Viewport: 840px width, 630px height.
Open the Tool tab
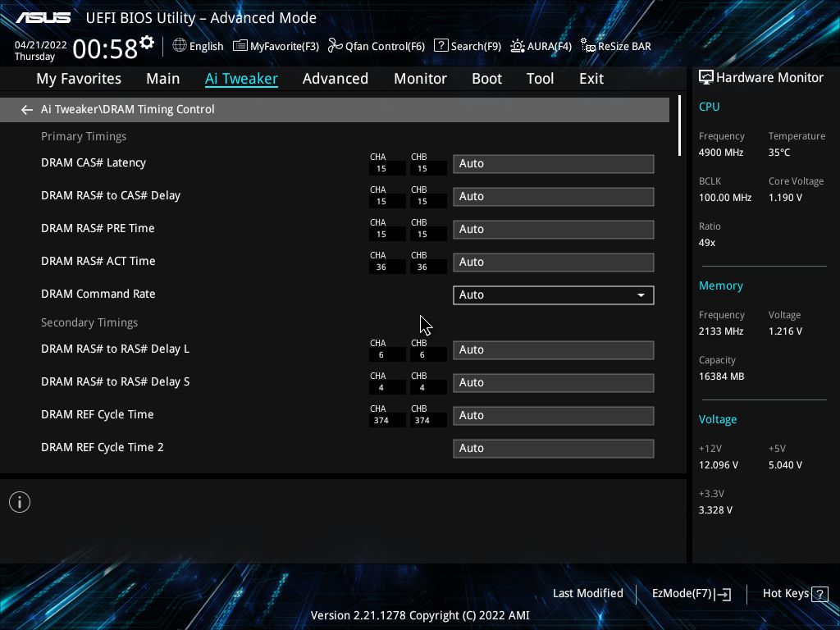(540, 79)
